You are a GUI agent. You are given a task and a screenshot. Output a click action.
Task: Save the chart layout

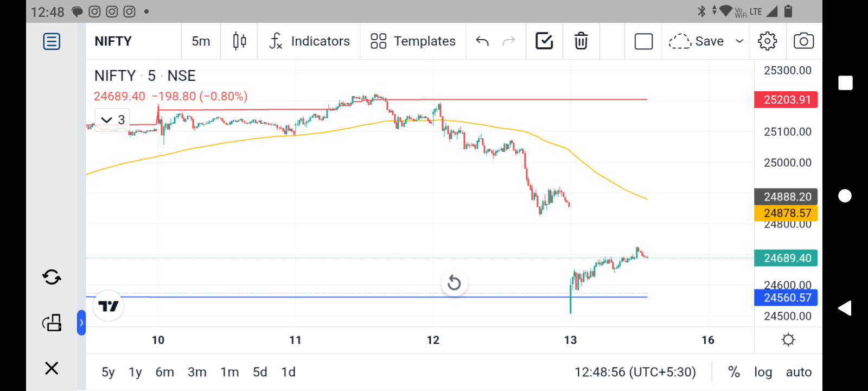pos(696,41)
